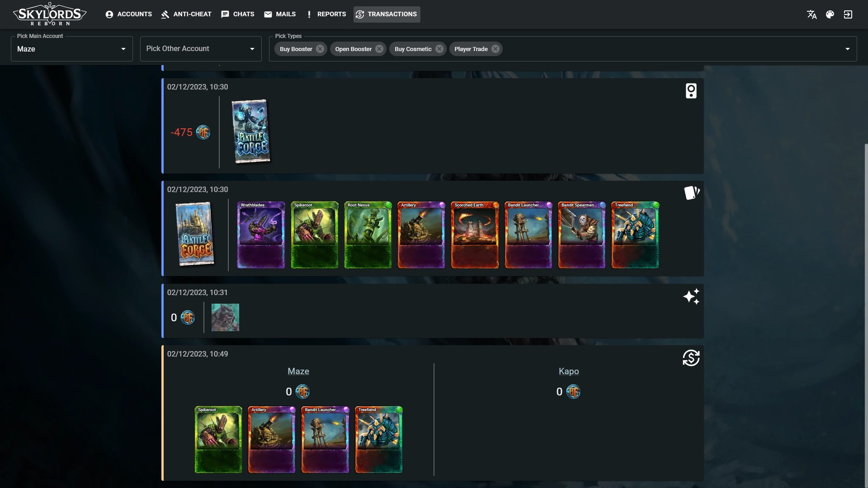Expand the Pick Other Account dropdown
The width and height of the screenshot is (868, 488).
(252, 48)
